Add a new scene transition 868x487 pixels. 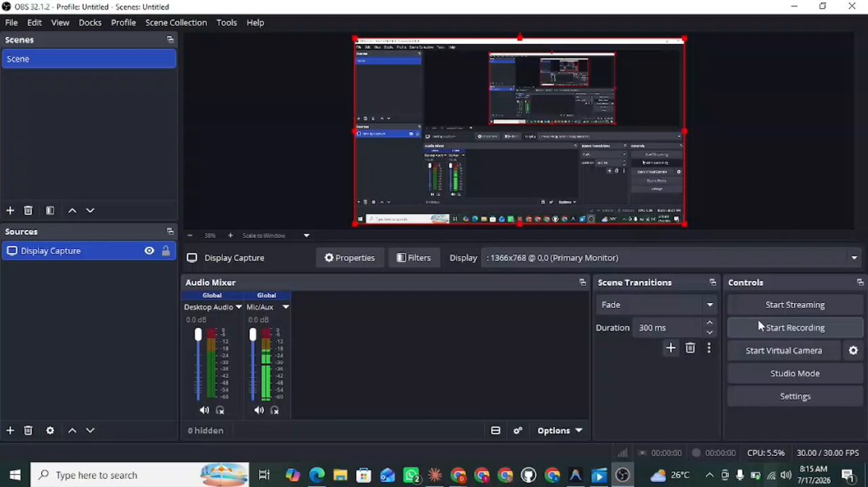click(671, 348)
